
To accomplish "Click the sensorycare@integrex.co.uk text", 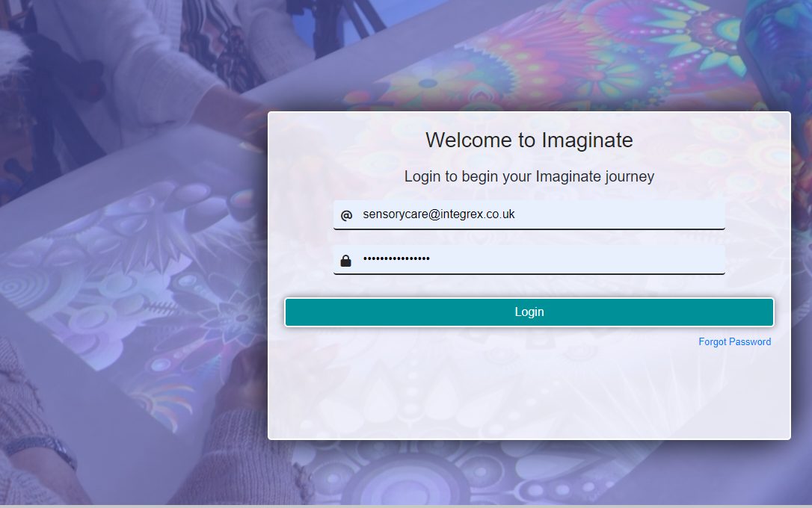I will (439, 214).
